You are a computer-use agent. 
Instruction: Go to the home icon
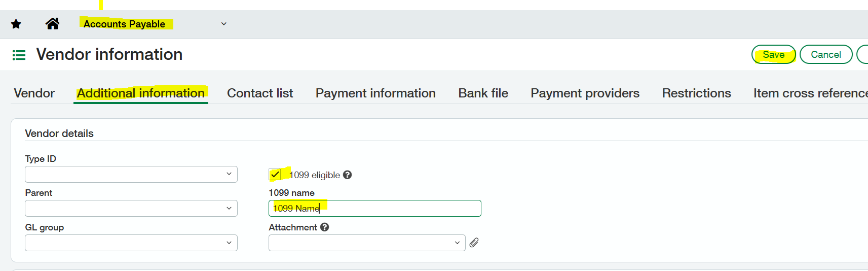(x=52, y=24)
